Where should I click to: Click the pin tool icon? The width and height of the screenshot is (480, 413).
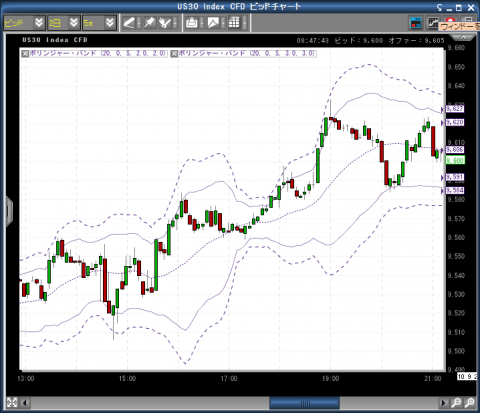[x=149, y=23]
